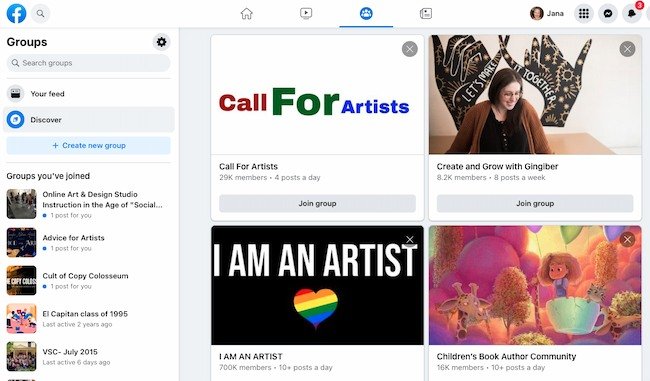
Task: Join Create and Grow with Gingiber group
Action: click(535, 204)
